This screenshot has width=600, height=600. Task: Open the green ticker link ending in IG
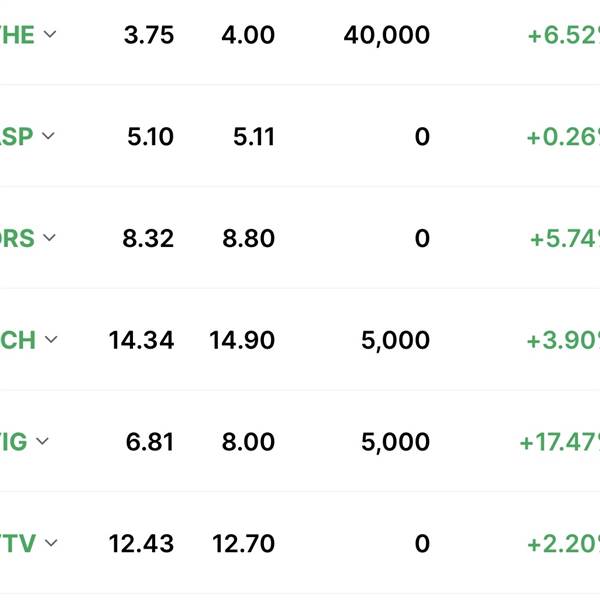[14, 442]
